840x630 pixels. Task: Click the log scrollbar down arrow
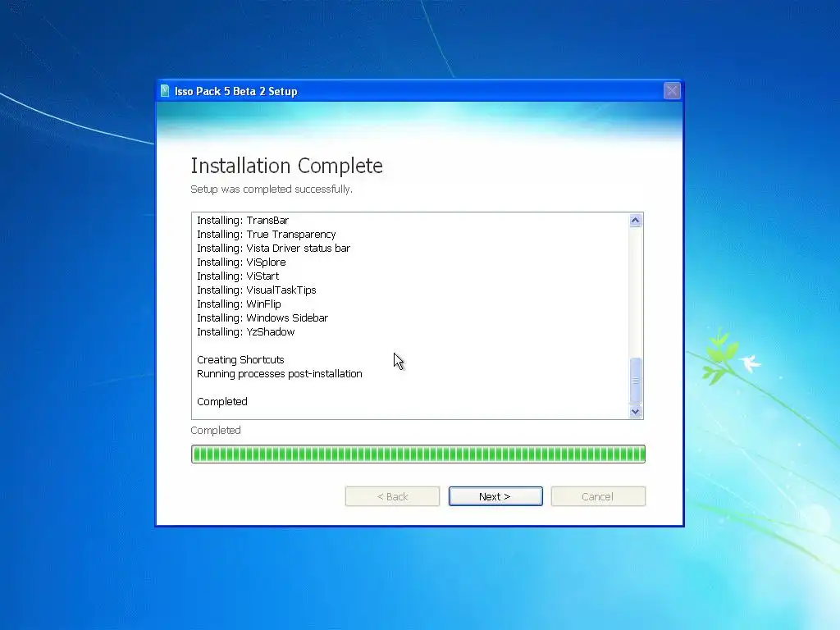click(x=636, y=412)
